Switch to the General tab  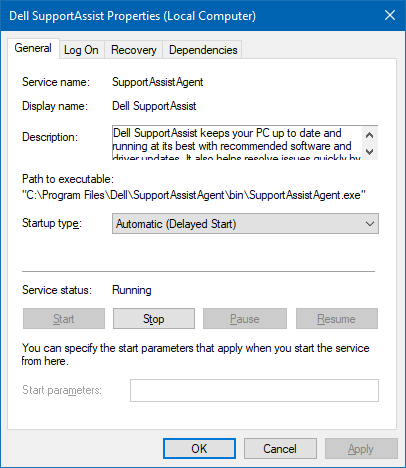click(x=33, y=48)
